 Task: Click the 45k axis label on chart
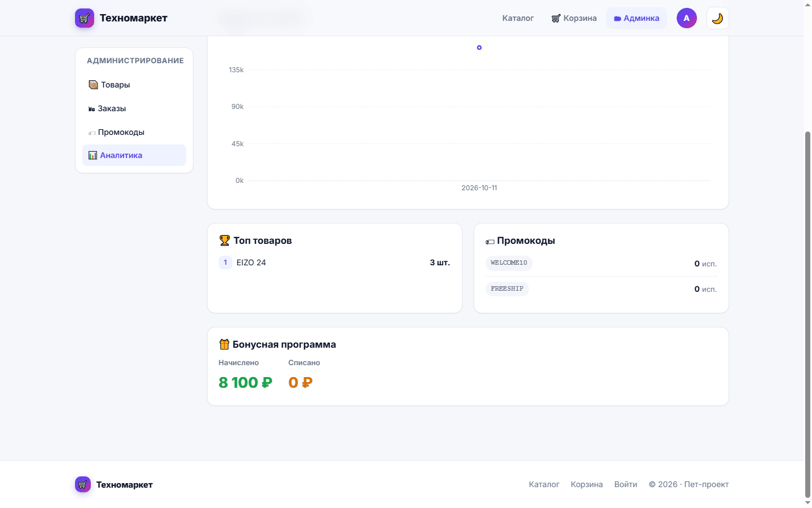tap(237, 144)
